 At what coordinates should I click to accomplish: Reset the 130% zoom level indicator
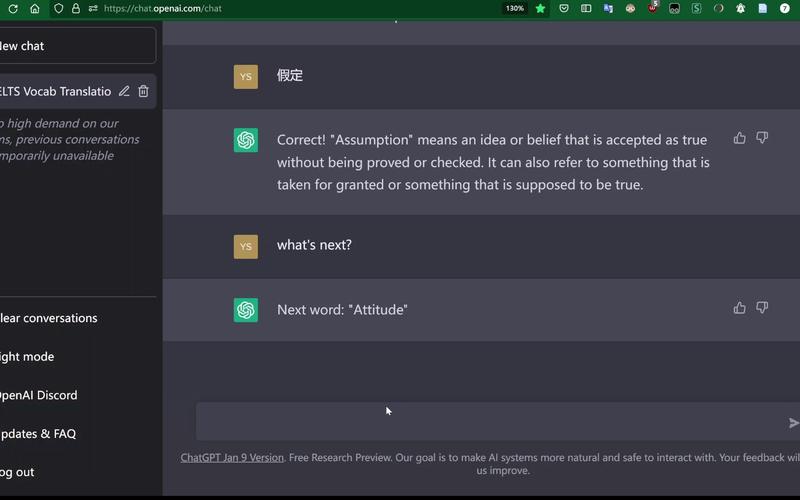click(x=515, y=9)
